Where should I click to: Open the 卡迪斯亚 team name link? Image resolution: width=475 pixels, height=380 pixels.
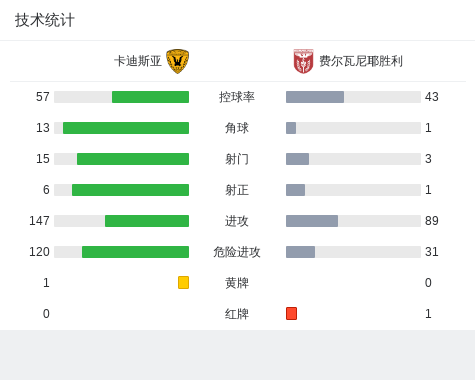138,61
